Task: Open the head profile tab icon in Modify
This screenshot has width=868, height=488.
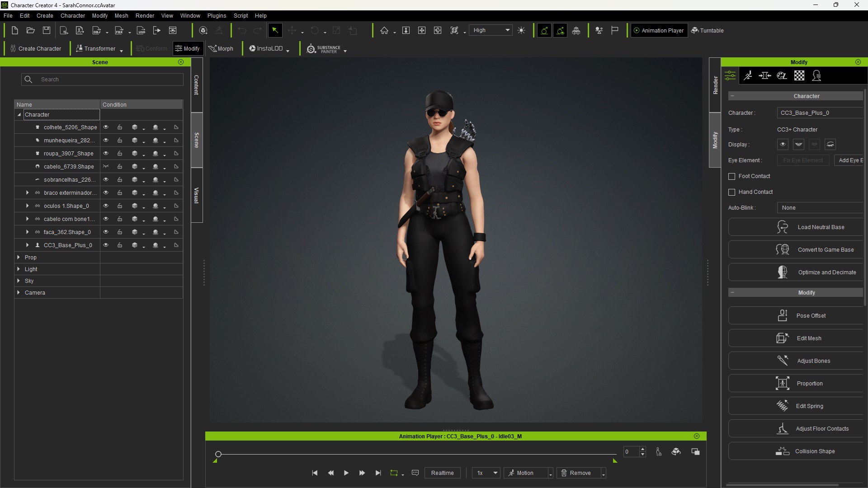Action: (816, 75)
